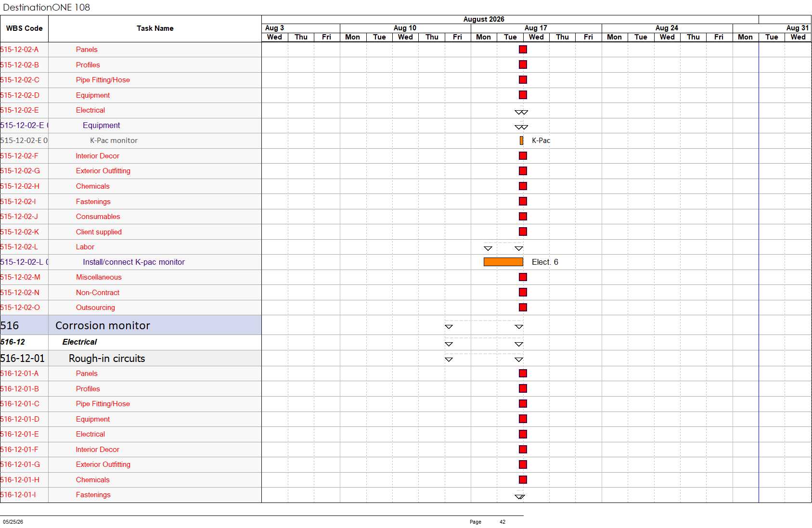Select the 516-12 Electrical summary task
This screenshot has height=528, width=812.
tap(79, 342)
